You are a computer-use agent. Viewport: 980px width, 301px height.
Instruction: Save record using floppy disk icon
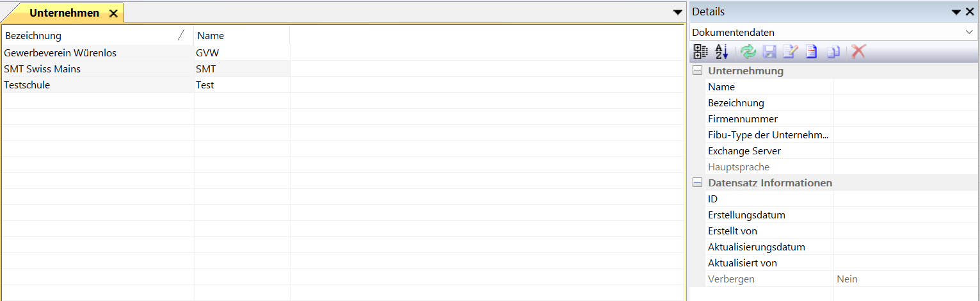[770, 52]
